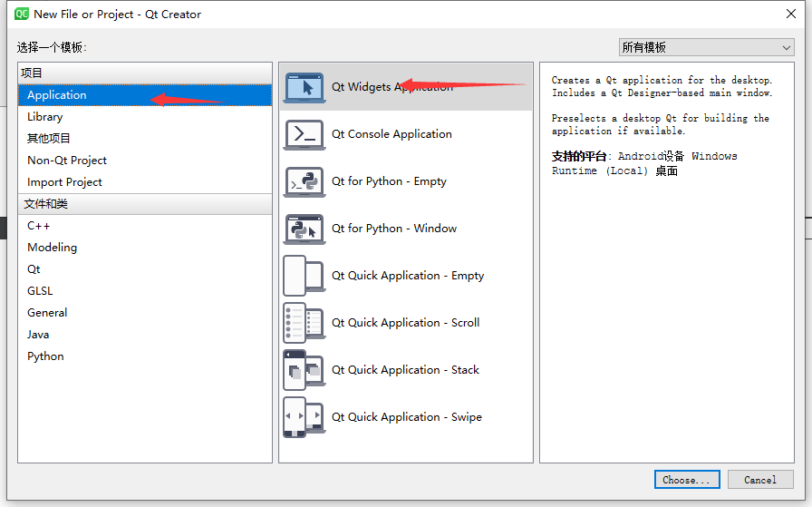Screen dimensions: 812x507
Task: Click the Qt Quick Application - Scroll icon
Action: 304,323
